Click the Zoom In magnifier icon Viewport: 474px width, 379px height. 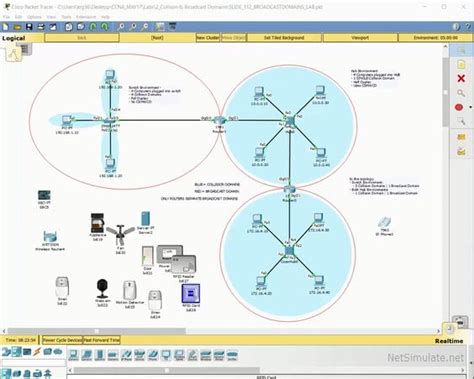tap(121, 27)
